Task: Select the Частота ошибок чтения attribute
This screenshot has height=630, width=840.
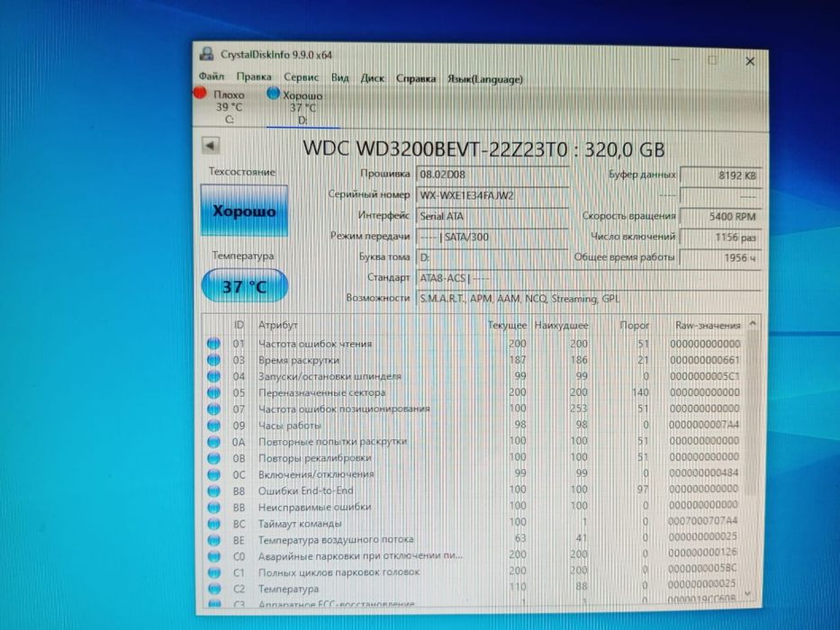Action: [315, 344]
